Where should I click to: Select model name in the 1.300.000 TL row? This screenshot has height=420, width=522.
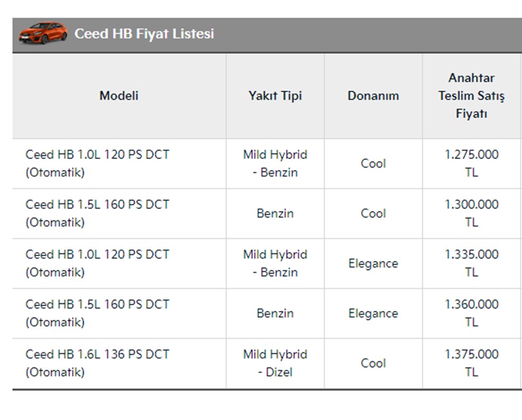coord(97,213)
